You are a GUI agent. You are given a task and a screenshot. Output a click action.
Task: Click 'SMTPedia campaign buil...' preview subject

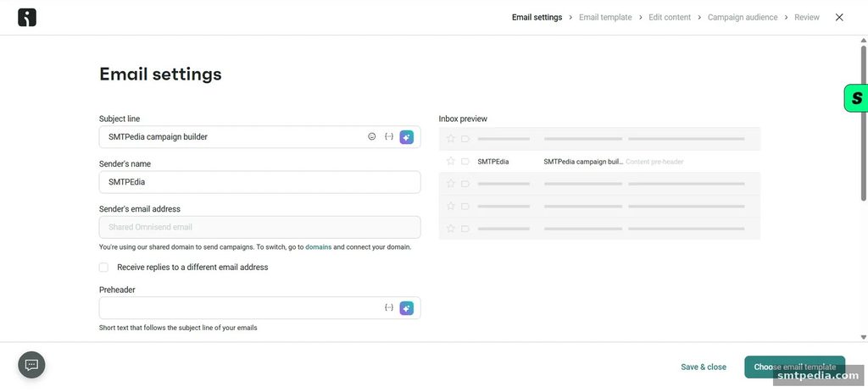point(583,162)
